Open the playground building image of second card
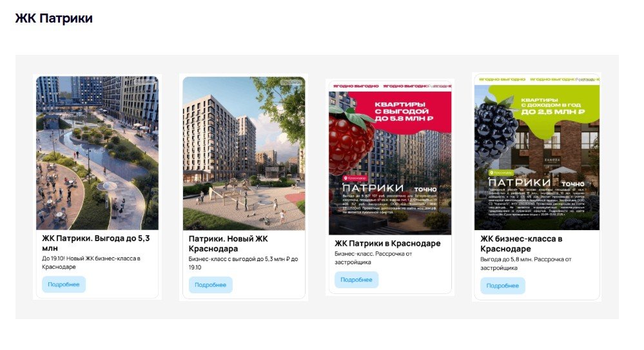This screenshot has height=350, width=644. pos(244,153)
